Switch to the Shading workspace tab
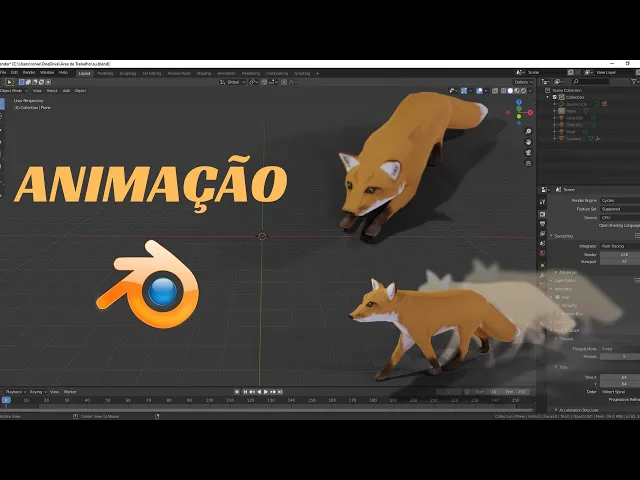Screen dimensions: 640x480 coord(204,73)
